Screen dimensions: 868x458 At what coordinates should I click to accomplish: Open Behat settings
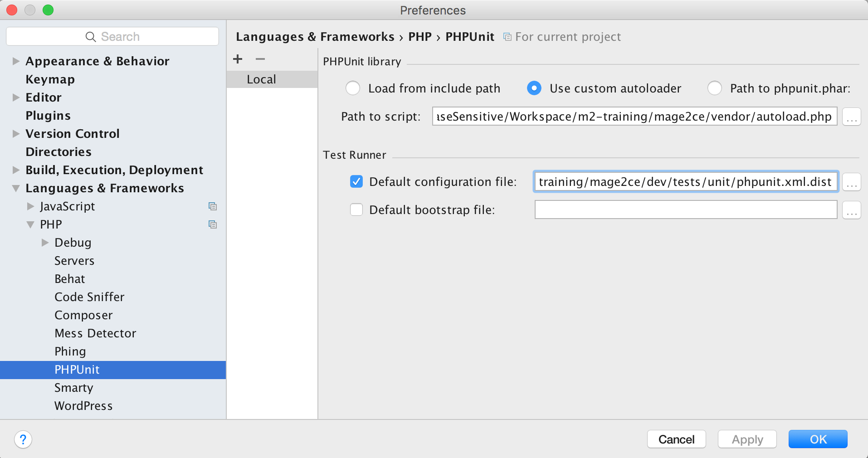pyautogui.click(x=70, y=279)
